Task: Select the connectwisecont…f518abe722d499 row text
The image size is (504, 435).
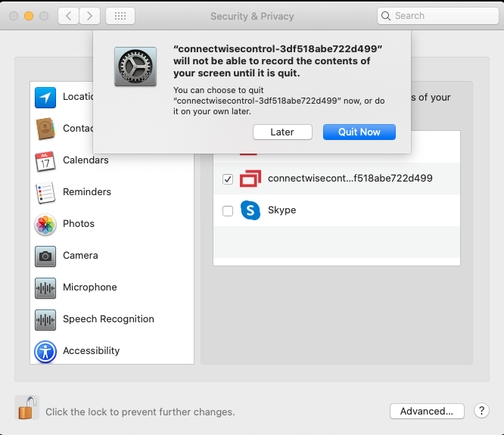Action: (350, 178)
